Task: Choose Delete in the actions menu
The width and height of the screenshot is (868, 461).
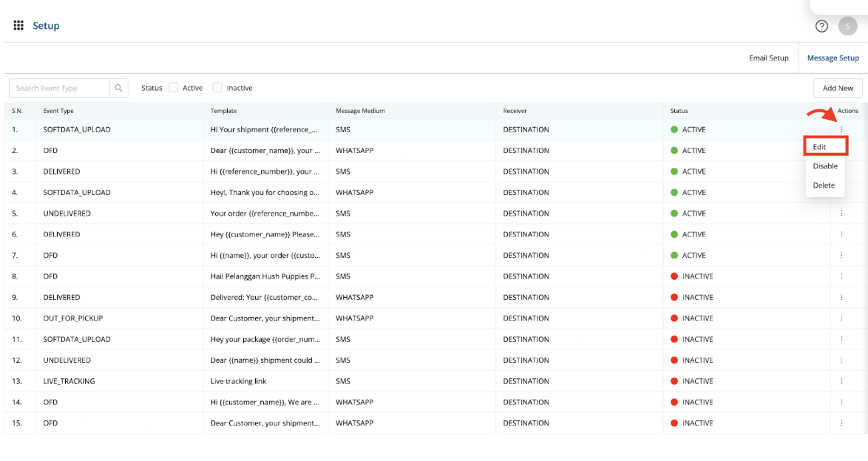Action: [x=824, y=185]
